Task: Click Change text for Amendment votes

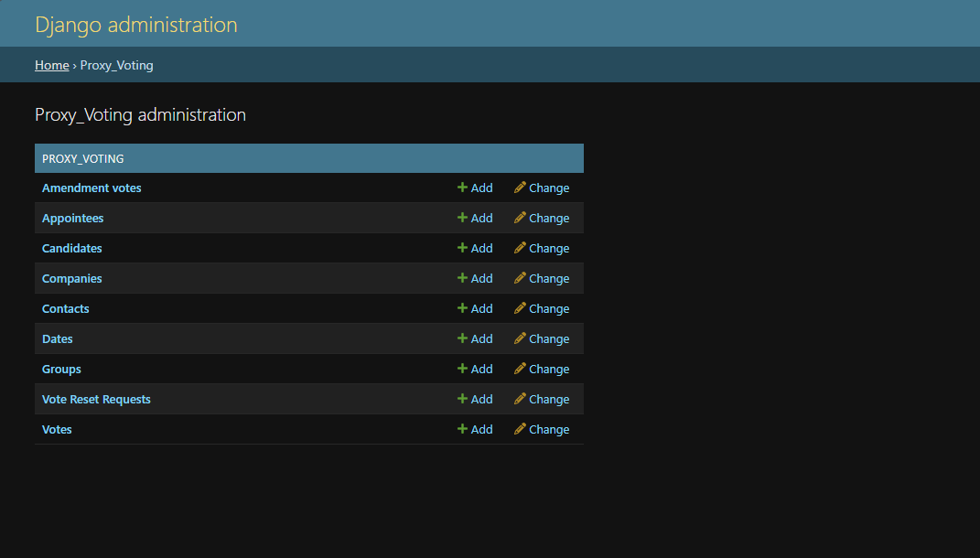Action: click(549, 188)
